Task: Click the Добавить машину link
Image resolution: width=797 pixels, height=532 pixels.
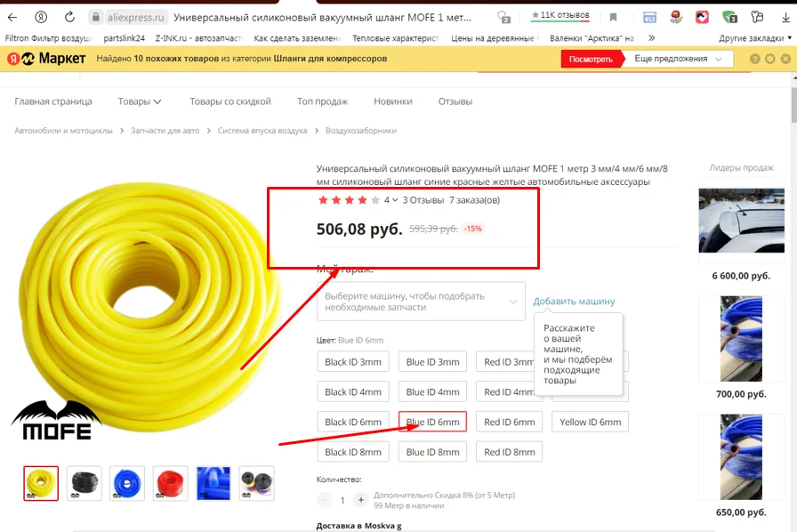Action: pos(574,301)
